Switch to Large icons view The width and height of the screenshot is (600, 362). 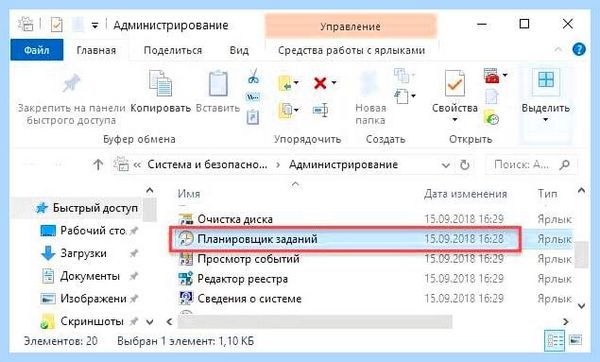(575, 340)
